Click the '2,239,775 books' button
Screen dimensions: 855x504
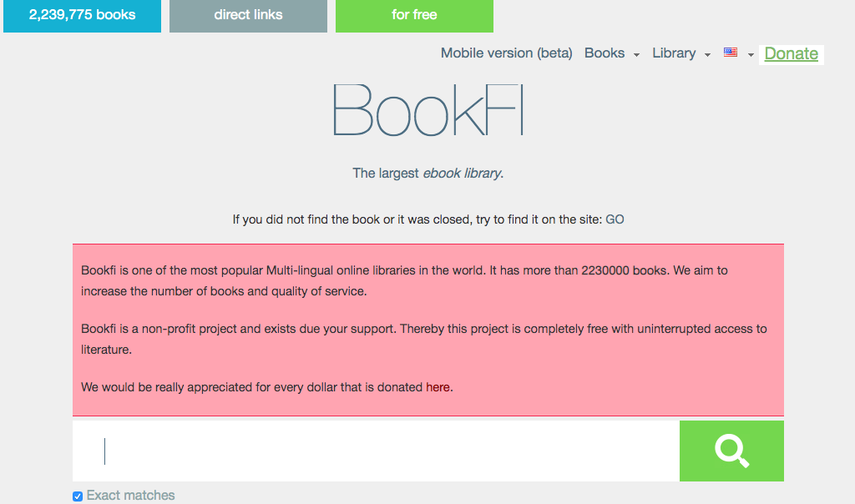(82, 15)
